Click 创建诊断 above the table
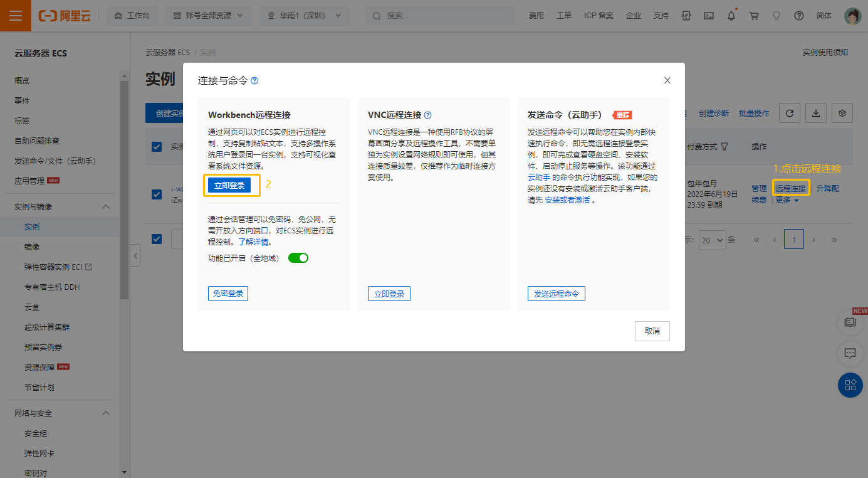 [714, 113]
